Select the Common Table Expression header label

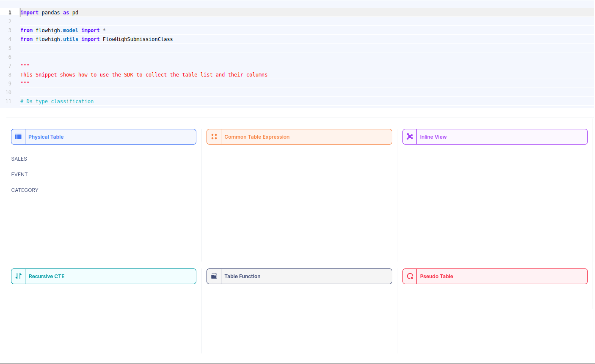(x=257, y=137)
